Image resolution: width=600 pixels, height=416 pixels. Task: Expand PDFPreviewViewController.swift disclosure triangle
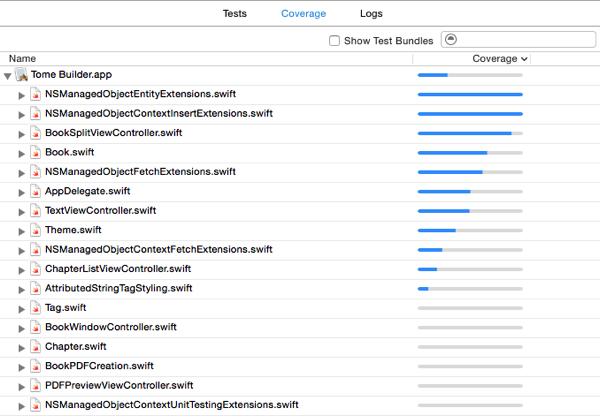(21, 387)
